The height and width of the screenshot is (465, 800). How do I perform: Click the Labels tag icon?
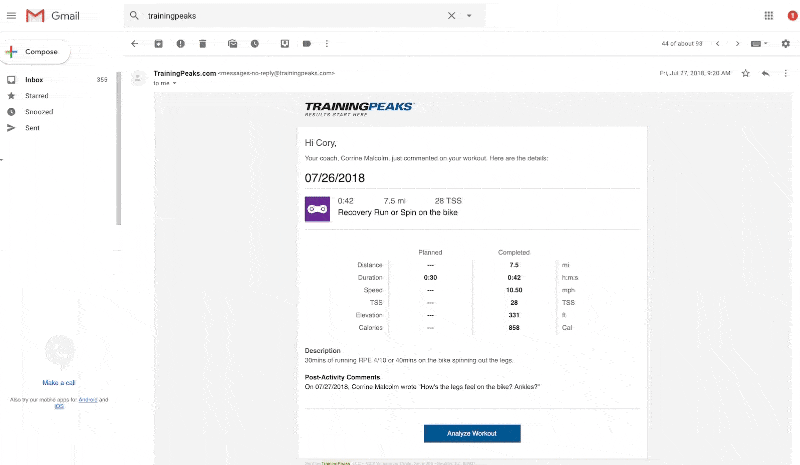[x=307, y=44]
